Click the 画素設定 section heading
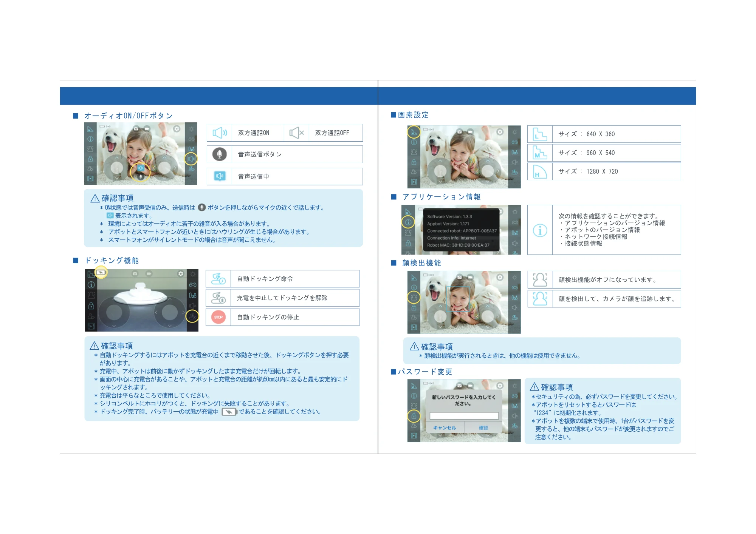 click(x=413, y=115)
